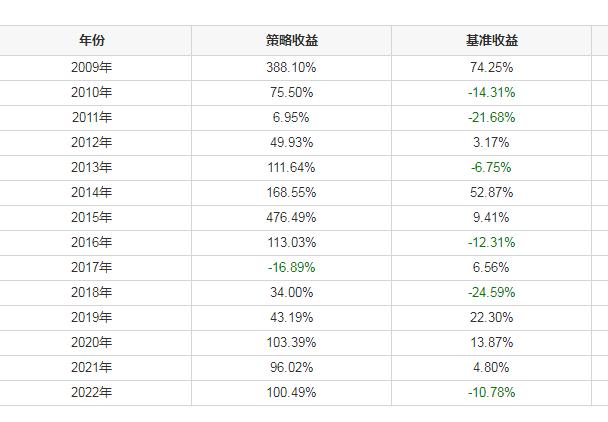The width and height of the screenshot is (608, 422).
Task: Click the 基准收益 column header
Action: (x=490, y=41)
